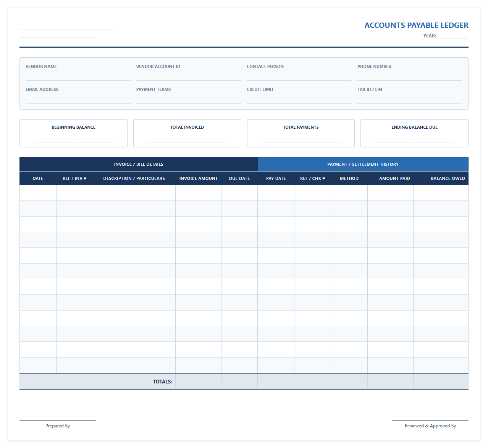Screen dimensions: 488x448
Task: Click the Prepared By signature line
Action: tap(58, 420)
